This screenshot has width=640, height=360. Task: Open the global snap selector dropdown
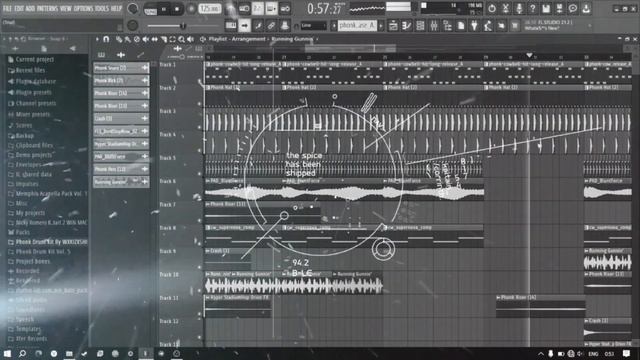[313, 26]
